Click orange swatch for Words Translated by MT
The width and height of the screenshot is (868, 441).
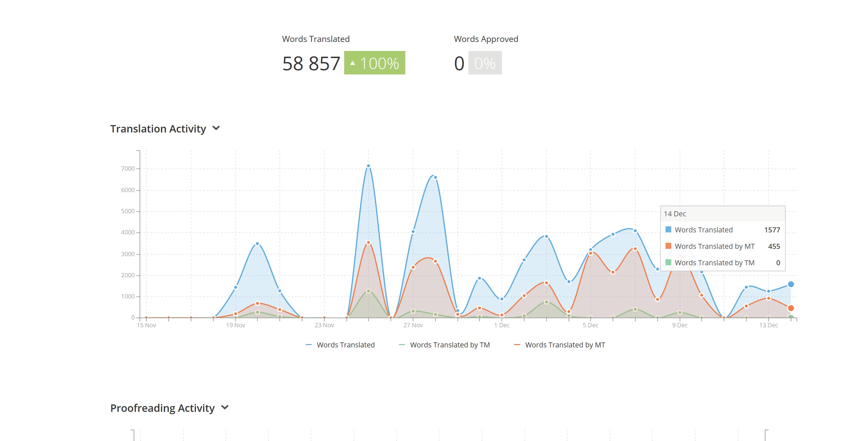click(668, 246)
